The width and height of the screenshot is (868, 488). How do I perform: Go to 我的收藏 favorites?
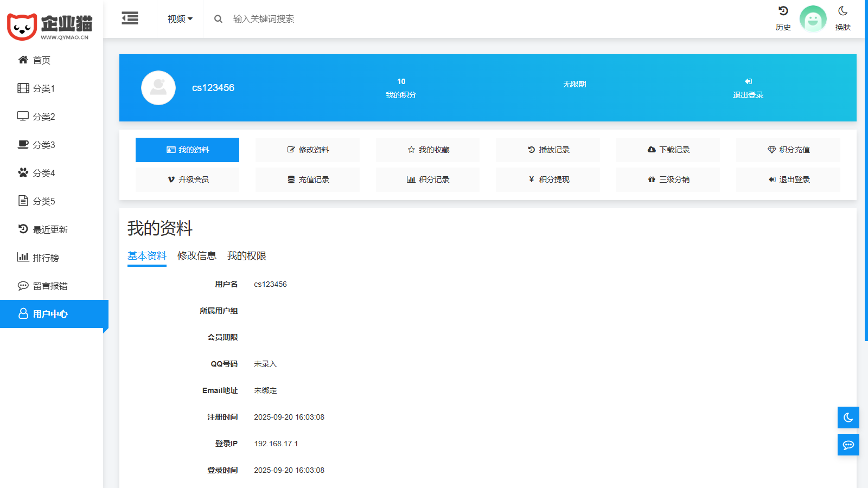[x=427, y=150]
